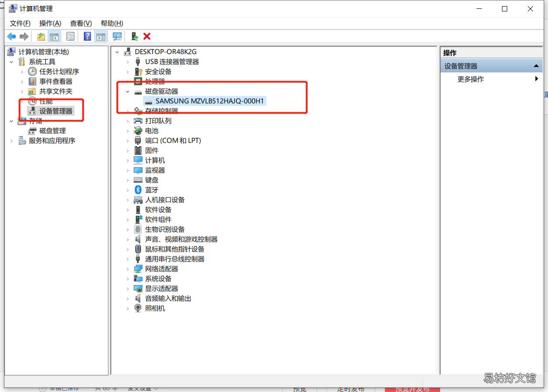Expand the 计算机 category

tap(128, 160)
